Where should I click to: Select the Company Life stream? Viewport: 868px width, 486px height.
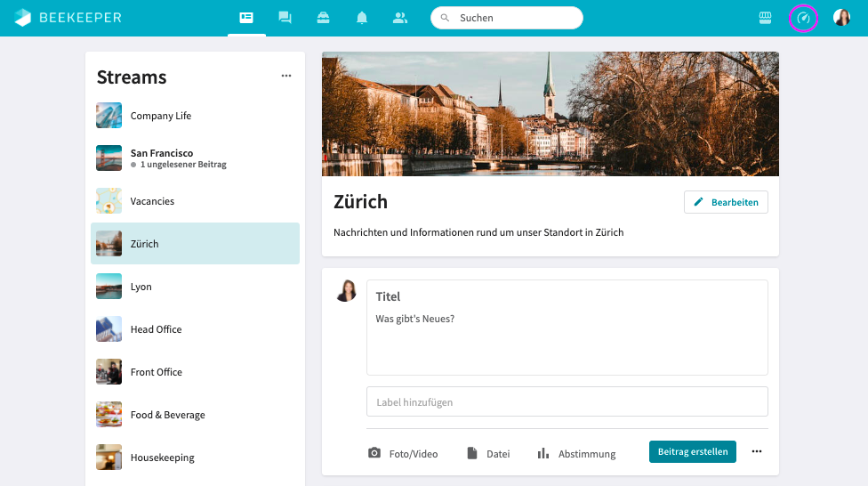tap(160, 116)
